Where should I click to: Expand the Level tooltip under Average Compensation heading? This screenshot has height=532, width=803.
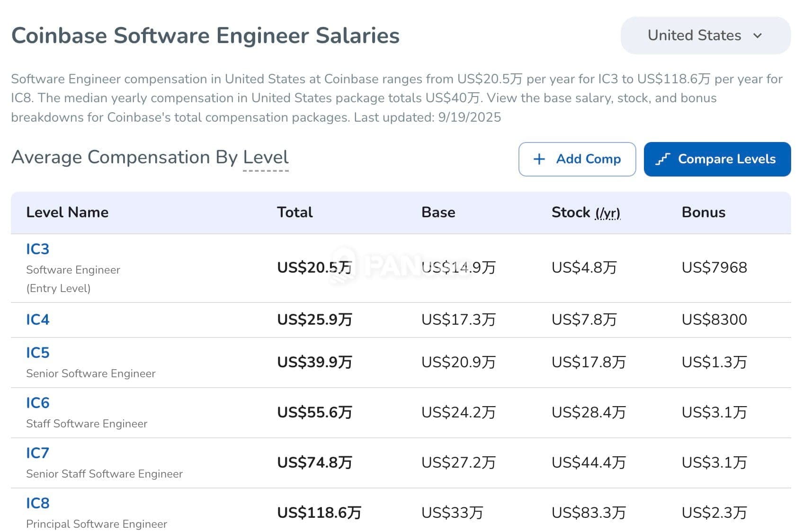click(x=266, y=158)
